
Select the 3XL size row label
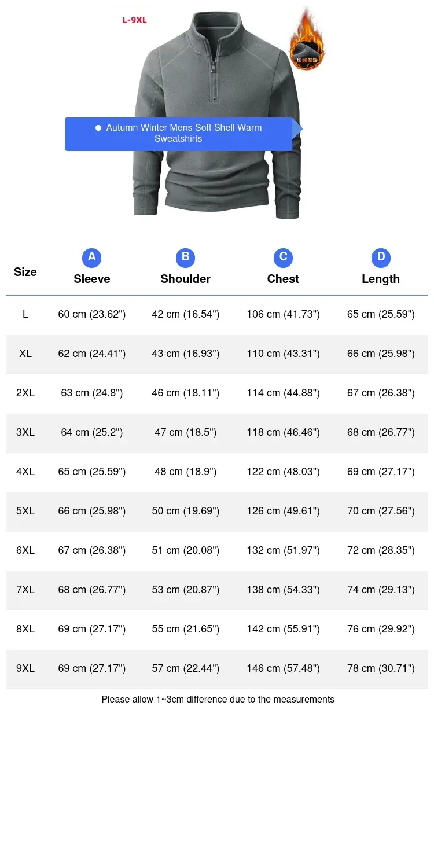[25, 432]
